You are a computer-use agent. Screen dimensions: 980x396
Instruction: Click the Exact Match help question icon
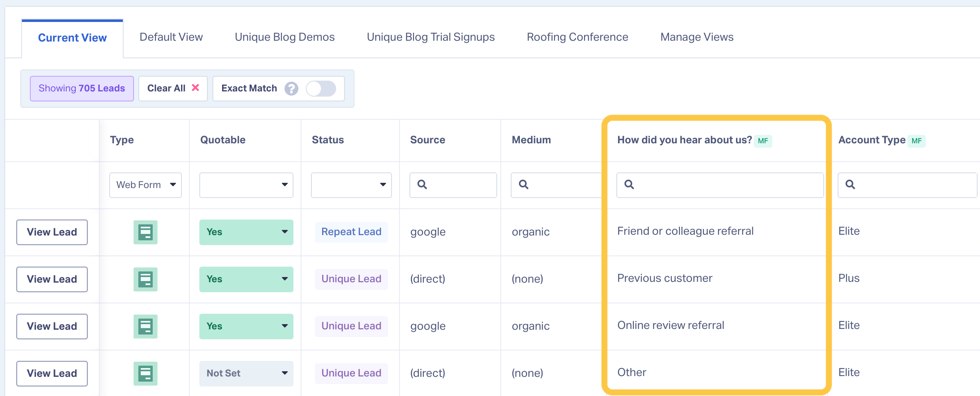pyautogui.click(x=291, y=89)
